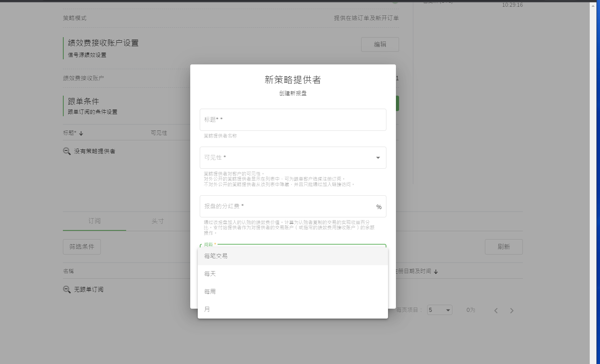
Task: Switch to the 头寸 tab
Action: click(x=157, y=221)
